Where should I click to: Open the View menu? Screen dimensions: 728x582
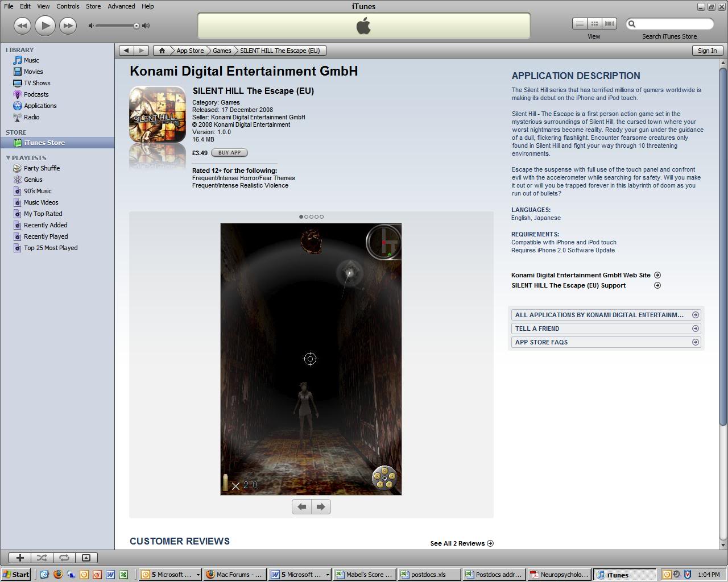click(43, 6)
